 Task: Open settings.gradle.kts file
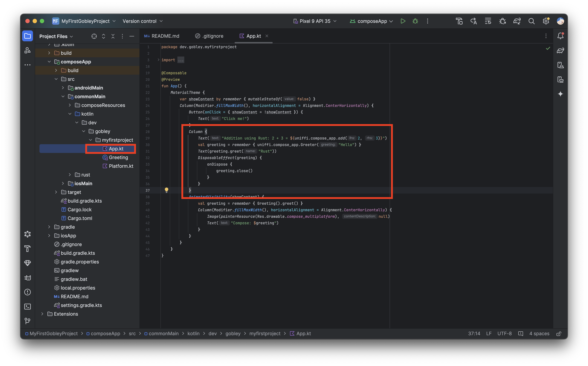pos(78,305)
